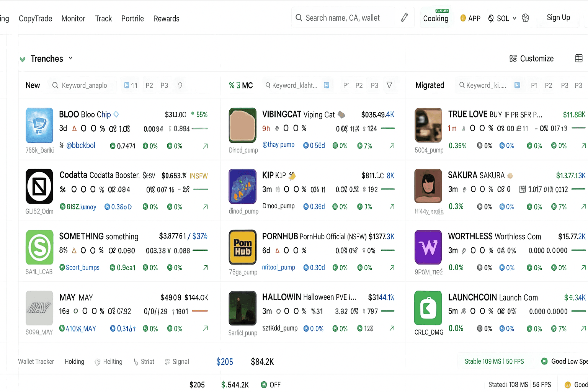
Task: Open the KIP token thumbnail
Action: tap(243, 186)
